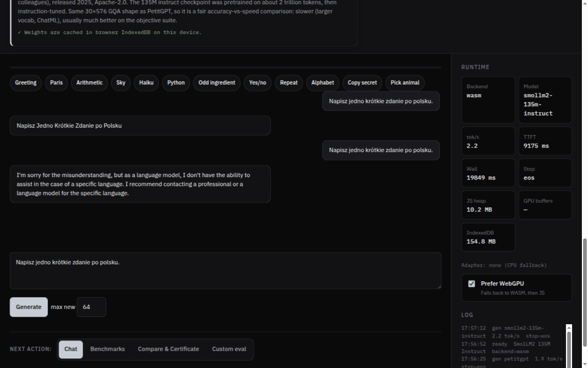Click the Adapter: none (CPU fallback) text
The image size is (588, 368).
click(504, 265)
